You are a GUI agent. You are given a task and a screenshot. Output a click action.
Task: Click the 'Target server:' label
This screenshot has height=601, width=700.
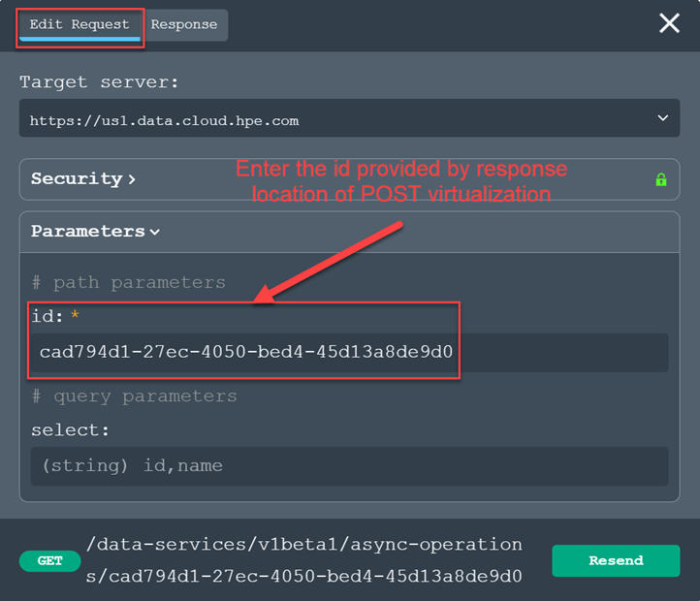pyautogui.click(x=99, y=82)
